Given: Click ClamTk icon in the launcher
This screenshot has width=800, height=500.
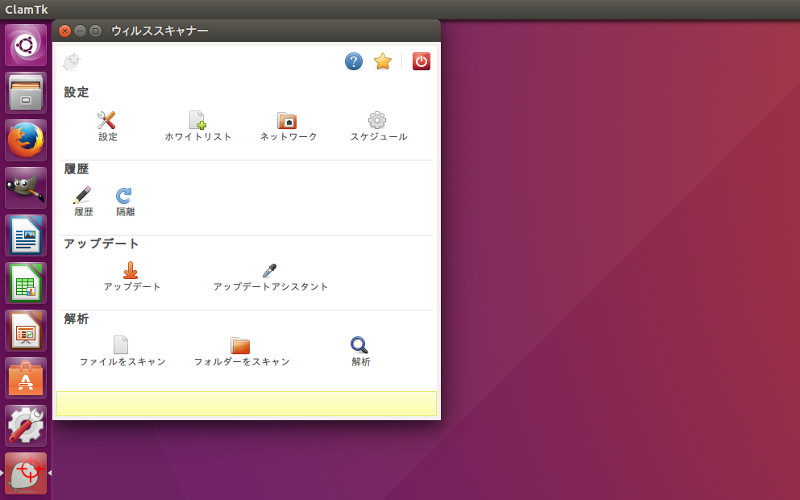Looking at the screenshot, I should (26, 473).
